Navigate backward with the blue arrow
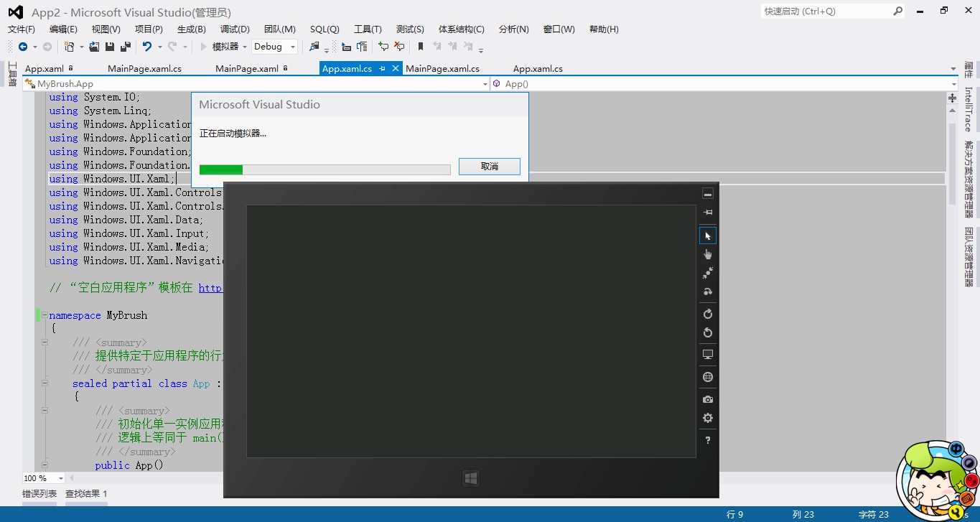This screenshot has height=522, width=980. click(23, 47)
